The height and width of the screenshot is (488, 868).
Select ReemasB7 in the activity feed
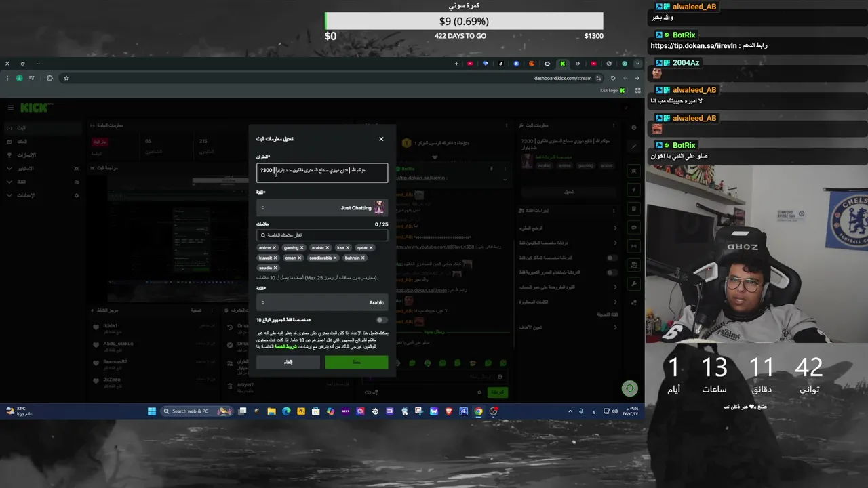click(115, 362)
